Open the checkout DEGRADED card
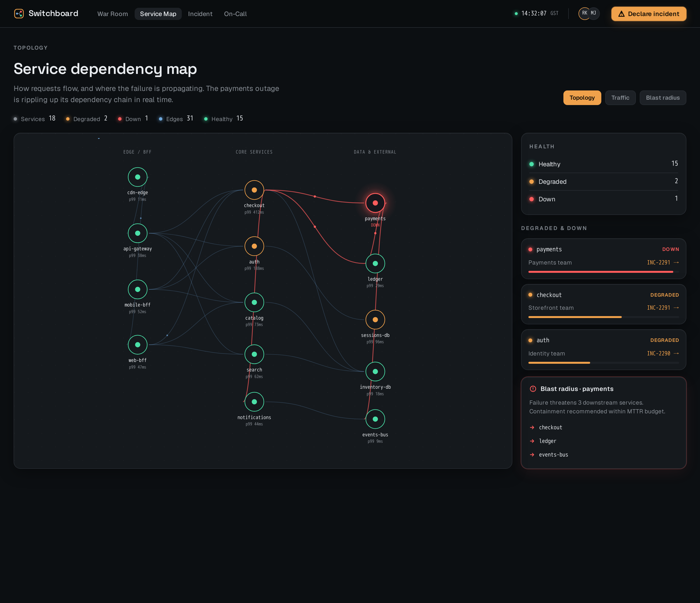 pyautogui.click(x=603, y=304)
